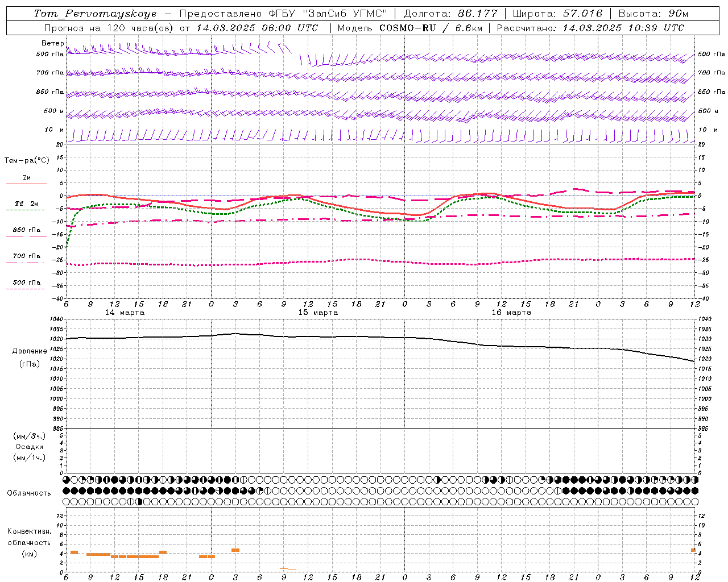Select the "Высота: 90м" elevation text
Image resolution: width=728 pixels, height=582 pixels.
pyautogui.click(x=653, y=14)
